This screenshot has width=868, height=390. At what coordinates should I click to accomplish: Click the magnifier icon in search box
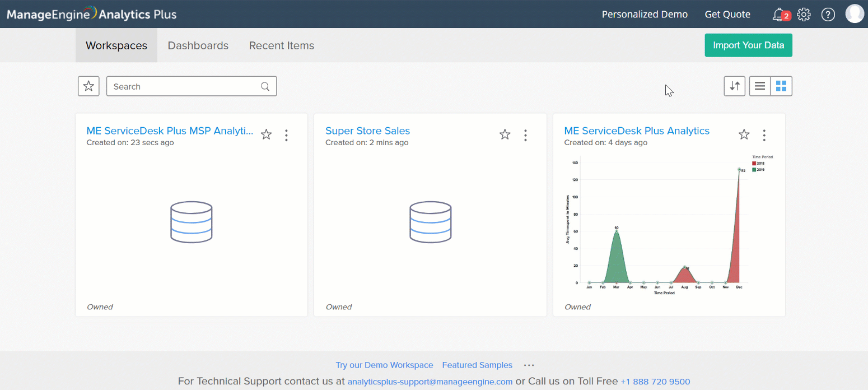point(265,86)
